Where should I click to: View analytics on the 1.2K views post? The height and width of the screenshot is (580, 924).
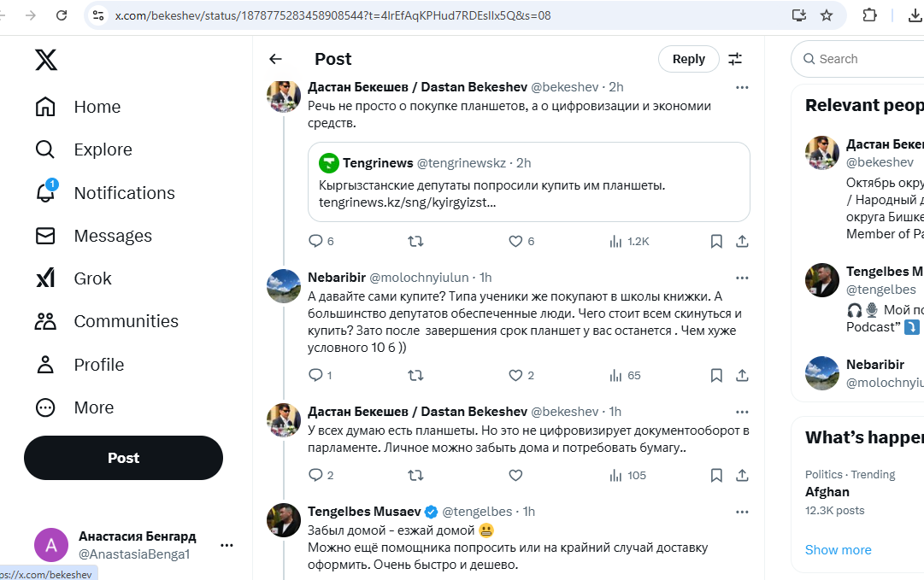[629, 242]
